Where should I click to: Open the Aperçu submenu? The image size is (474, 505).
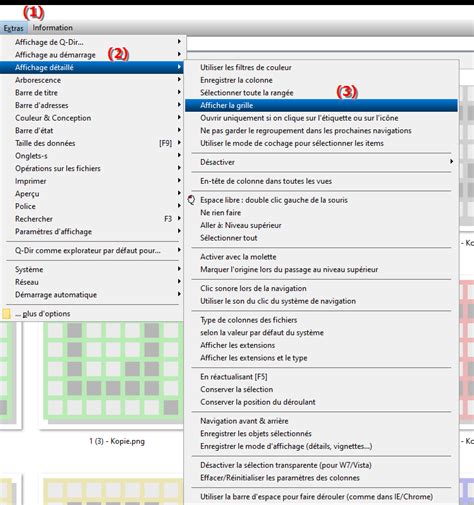click(92, 194)
